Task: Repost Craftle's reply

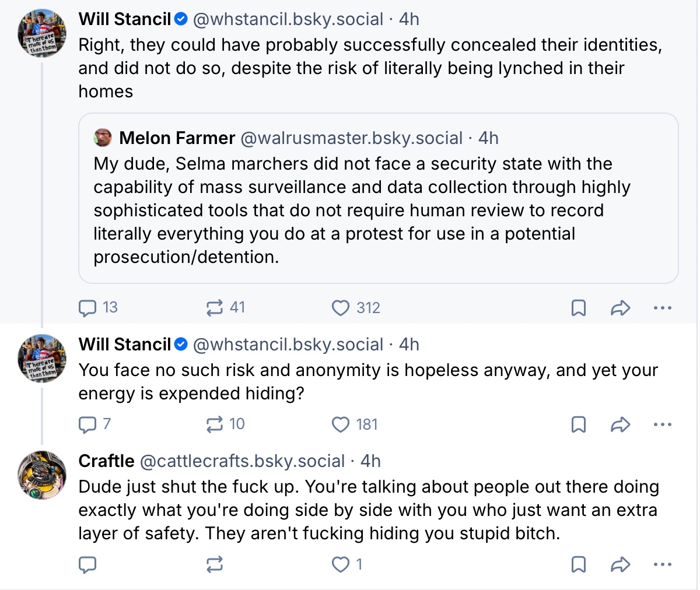Action: click(215, 564)
